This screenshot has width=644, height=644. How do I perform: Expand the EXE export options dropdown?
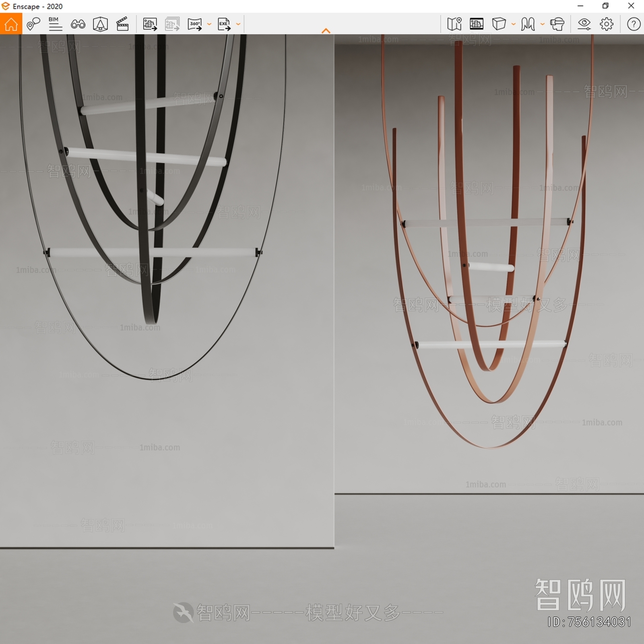click(238, 24)
